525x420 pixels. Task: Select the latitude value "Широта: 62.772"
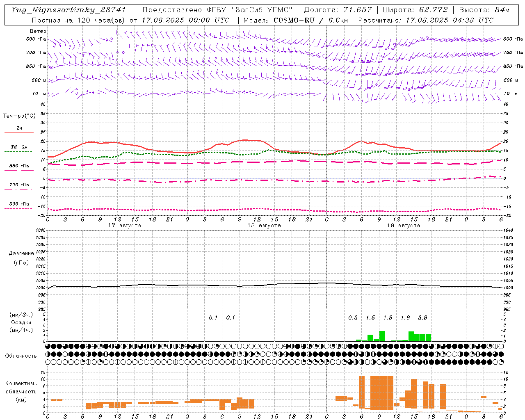415,10
